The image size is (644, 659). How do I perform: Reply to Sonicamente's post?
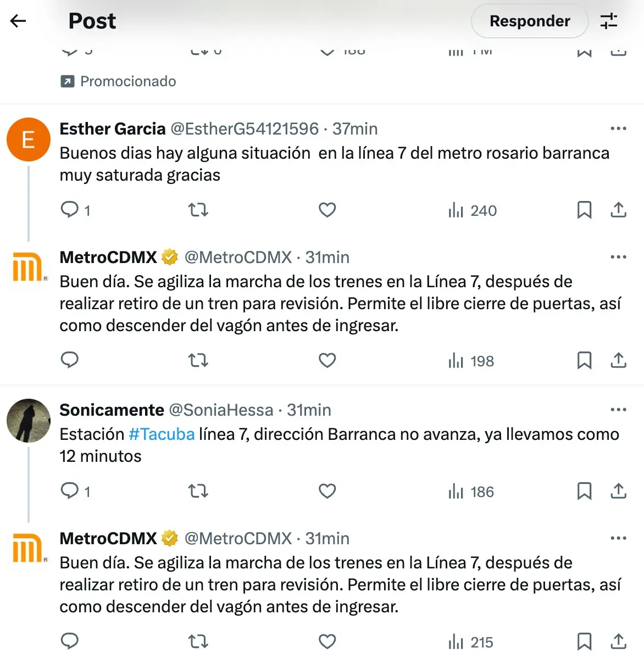(x=70, y=491)
